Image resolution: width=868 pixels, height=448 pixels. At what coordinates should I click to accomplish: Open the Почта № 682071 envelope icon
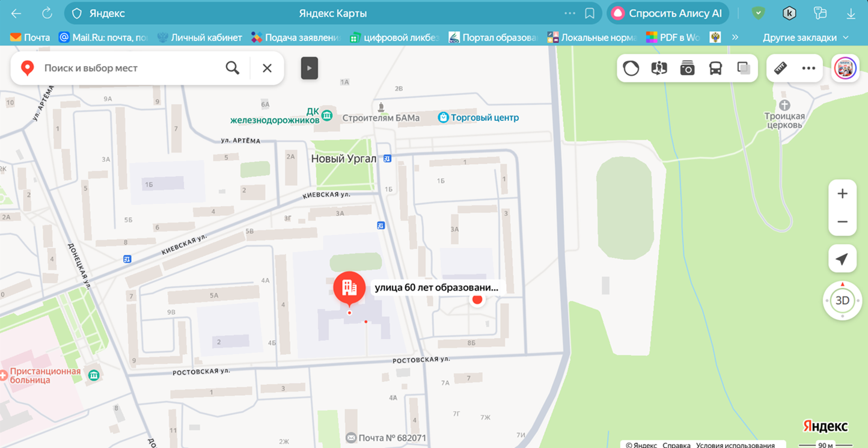351,438
